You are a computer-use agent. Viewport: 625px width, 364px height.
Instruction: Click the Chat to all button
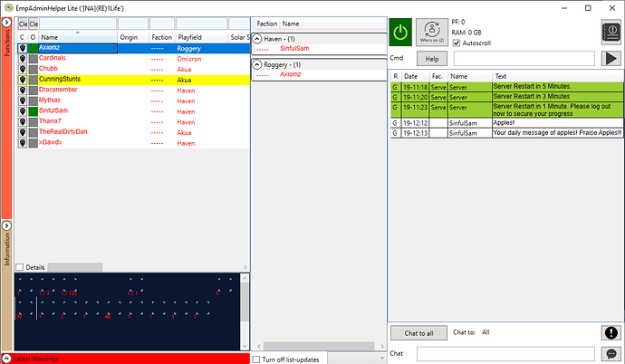coord(418,333)
